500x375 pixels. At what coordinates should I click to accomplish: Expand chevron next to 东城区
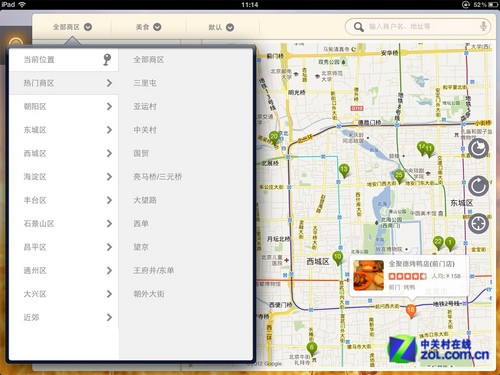pyautogui.click(x=109, y=130)
